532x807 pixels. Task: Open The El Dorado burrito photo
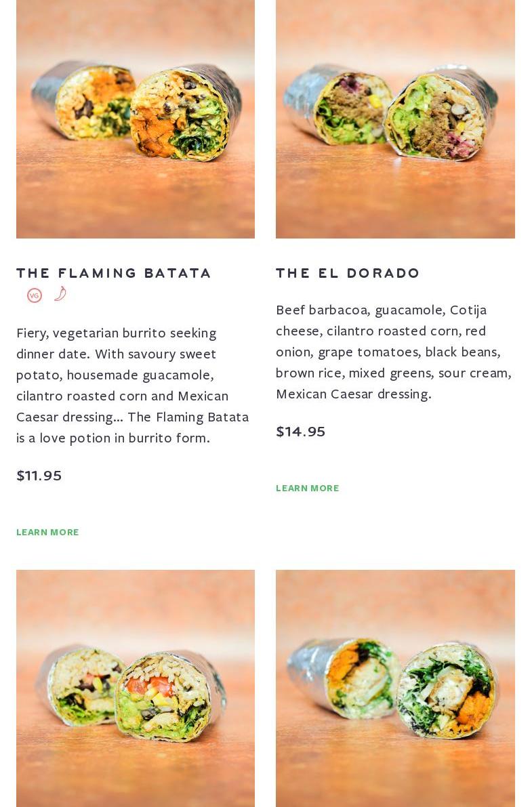coord(395,119)
